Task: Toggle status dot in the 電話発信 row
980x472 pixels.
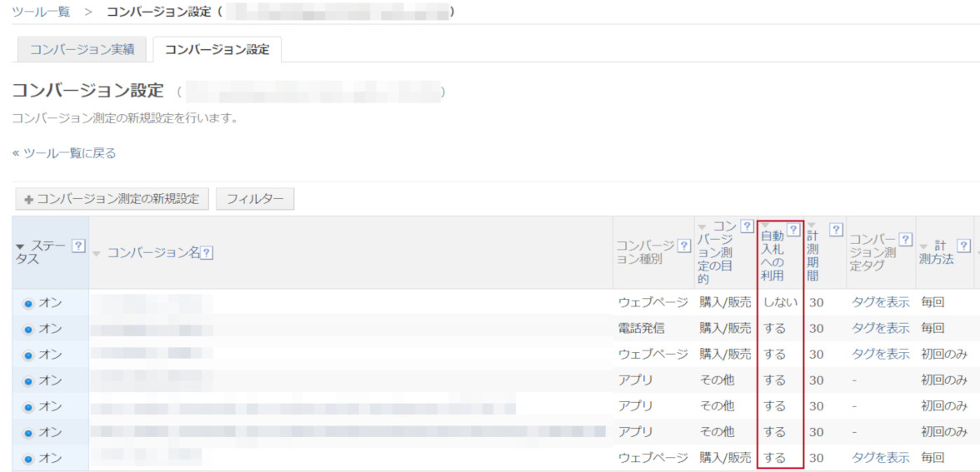Action: coord(28,329)
